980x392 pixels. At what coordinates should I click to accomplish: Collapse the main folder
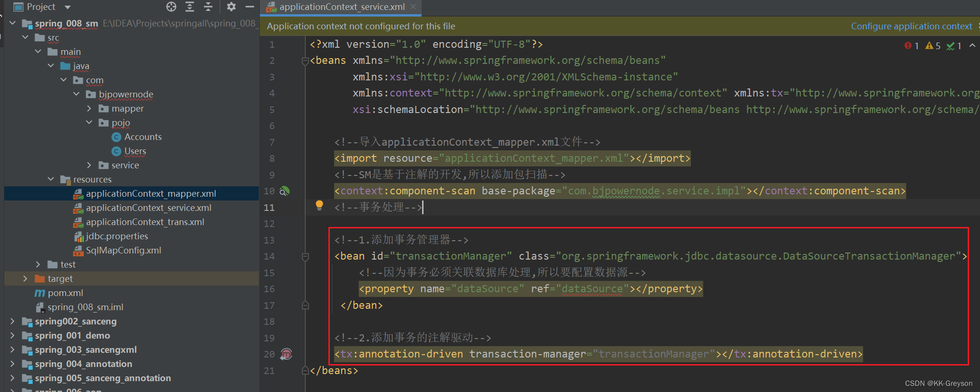click(x=38, y=52)
